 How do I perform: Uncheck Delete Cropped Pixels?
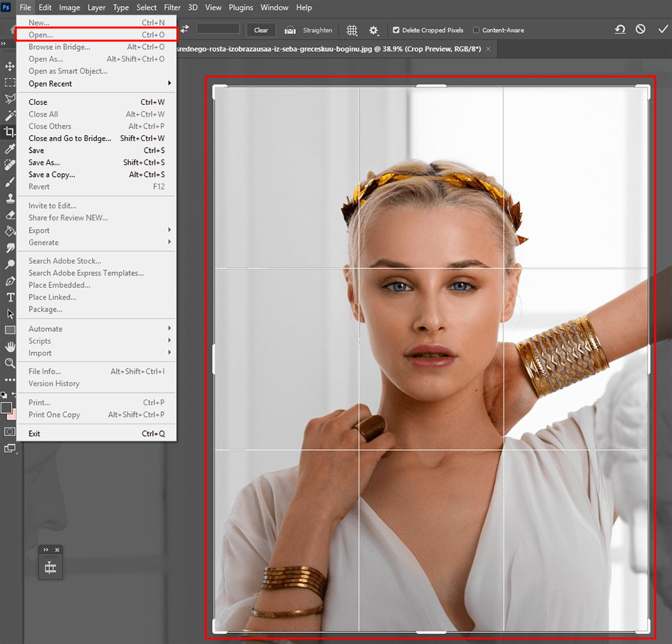396,30
